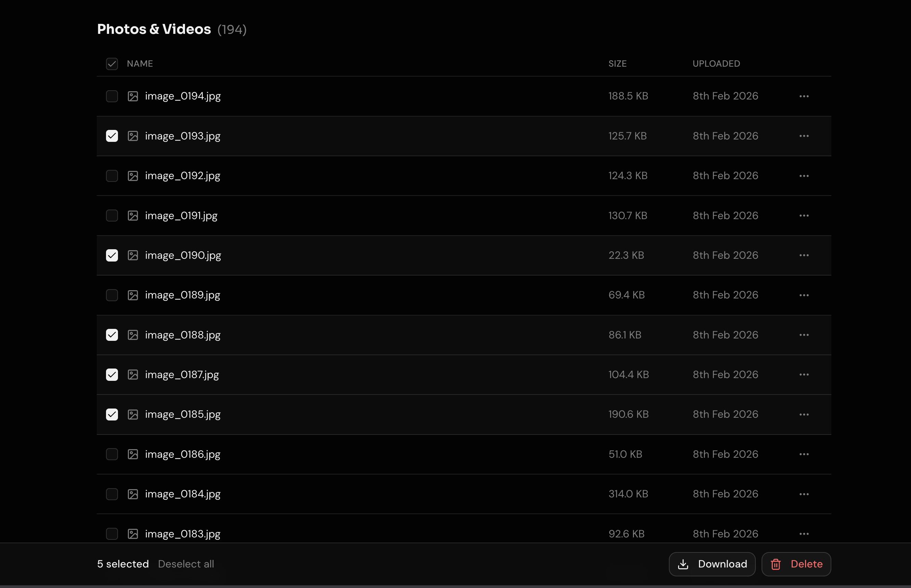Viewport: 911px width, 588px height.
Task: Sort files by the Name column header
Action: 140,64
